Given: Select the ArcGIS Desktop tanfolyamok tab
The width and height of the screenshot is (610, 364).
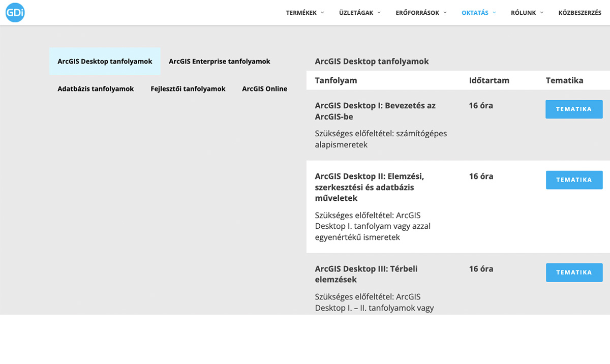Looking at the screenshot, I should pyautogui.click(x=105, y=62).
